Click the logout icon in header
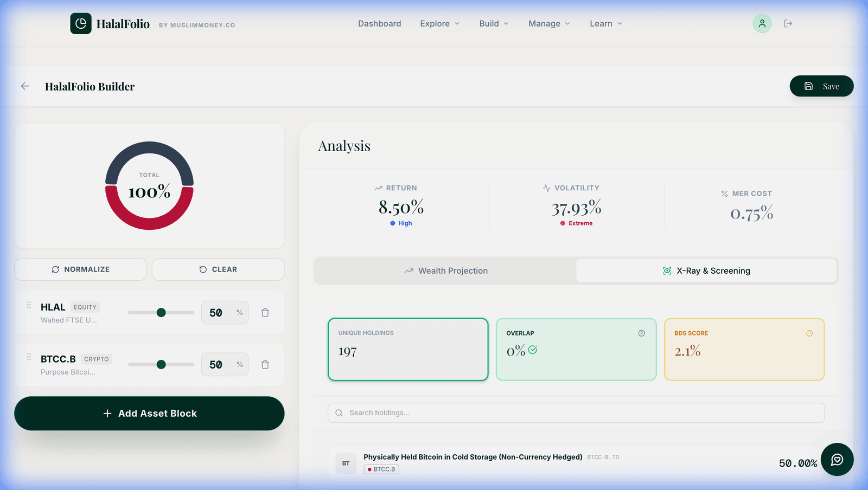Viewport: 868px width, 490px height. [x=788, y=23]
